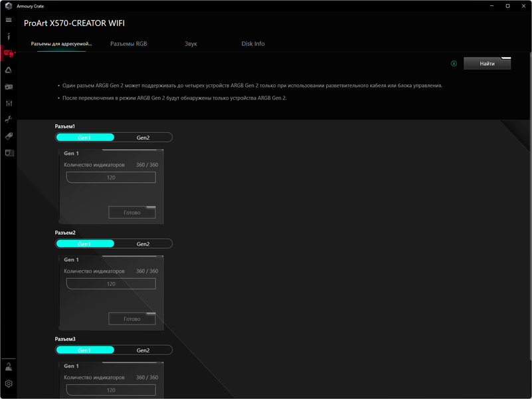
Task: Click the Разъем2 label
Action: pyautogui.click(x=65, y=233)
